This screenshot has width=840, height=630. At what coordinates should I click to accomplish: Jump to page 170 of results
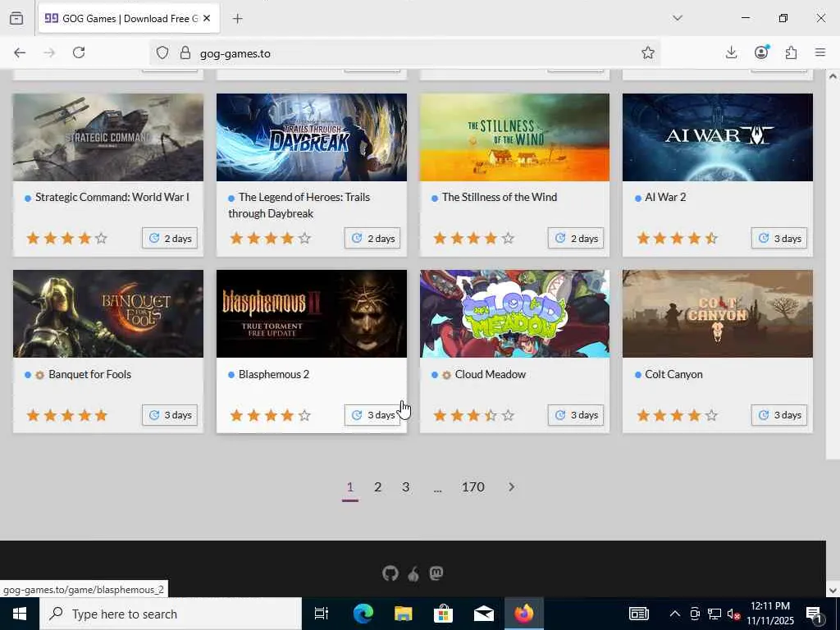coord(473,487)
